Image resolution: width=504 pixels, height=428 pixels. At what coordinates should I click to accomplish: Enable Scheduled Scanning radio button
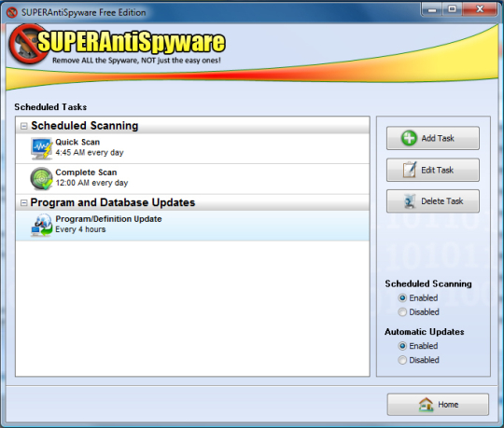pos(402,298)
